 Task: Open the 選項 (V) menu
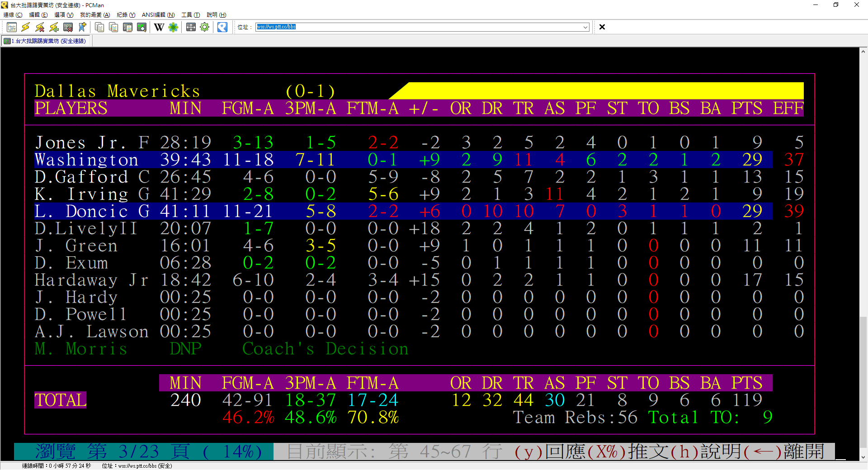[x=64, y=15]
